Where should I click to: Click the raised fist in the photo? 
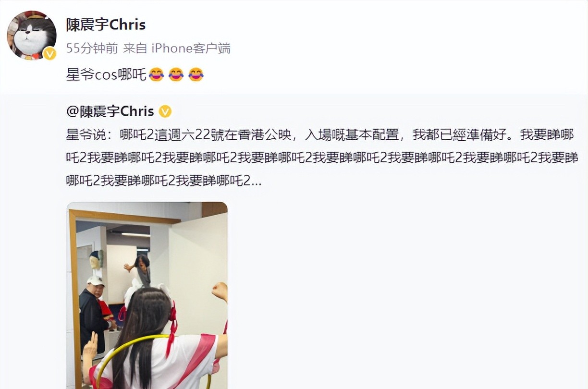(220, 291)
